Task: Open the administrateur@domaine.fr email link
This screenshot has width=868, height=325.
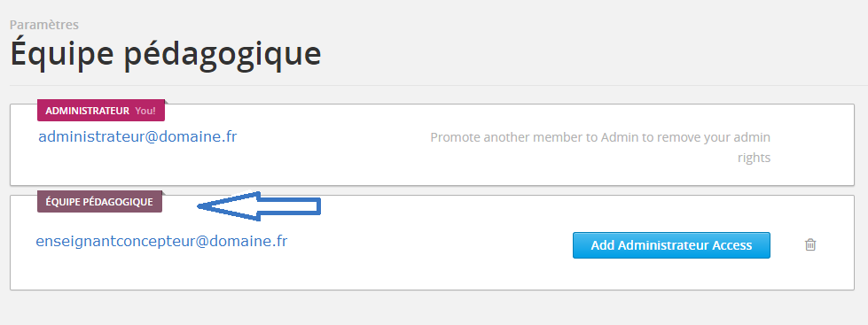Action: pos(137,136)
